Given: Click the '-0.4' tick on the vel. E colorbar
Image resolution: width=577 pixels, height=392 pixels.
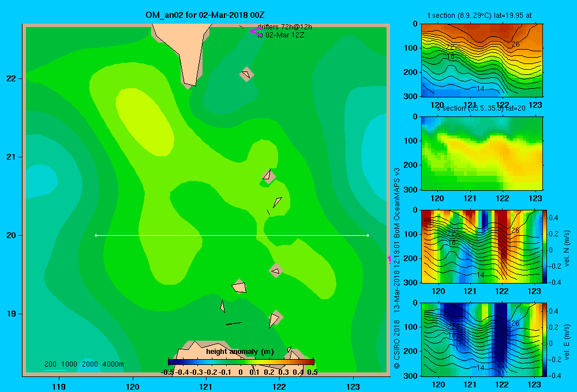Looking at the screenshot, I should click(555, 375).
